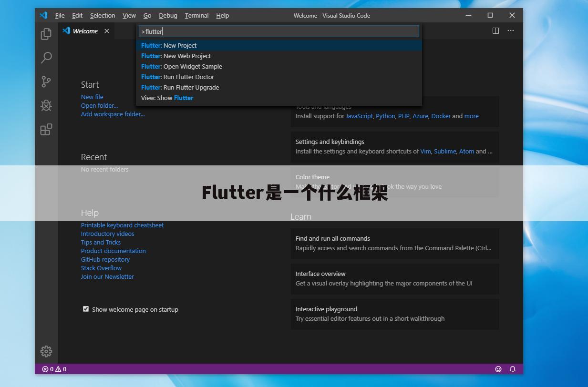Viewport: 588px width, 387px height.
Task: Open Find and run all commands card
Action: (395, 243)
